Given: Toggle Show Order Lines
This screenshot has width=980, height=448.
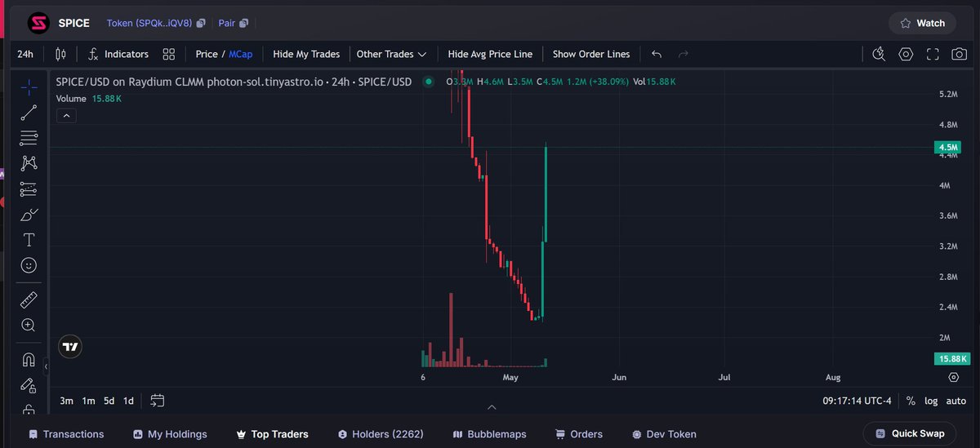Looking at the screenshot, I should click(591, 54).
